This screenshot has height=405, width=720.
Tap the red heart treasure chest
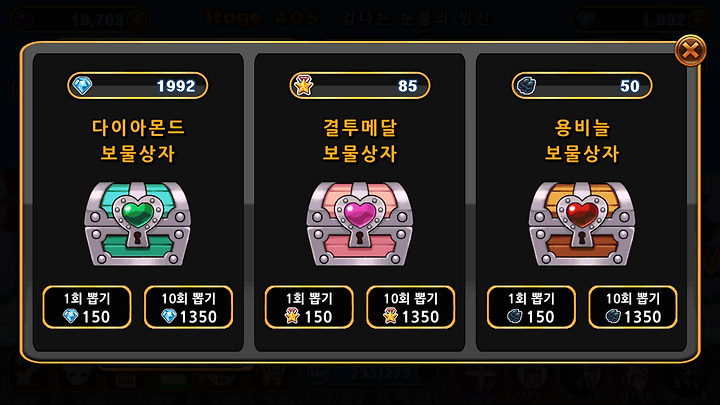[x=582, y=223]
